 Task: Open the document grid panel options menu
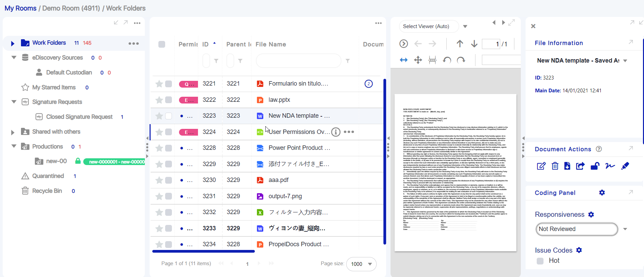(x=378, y=23)
